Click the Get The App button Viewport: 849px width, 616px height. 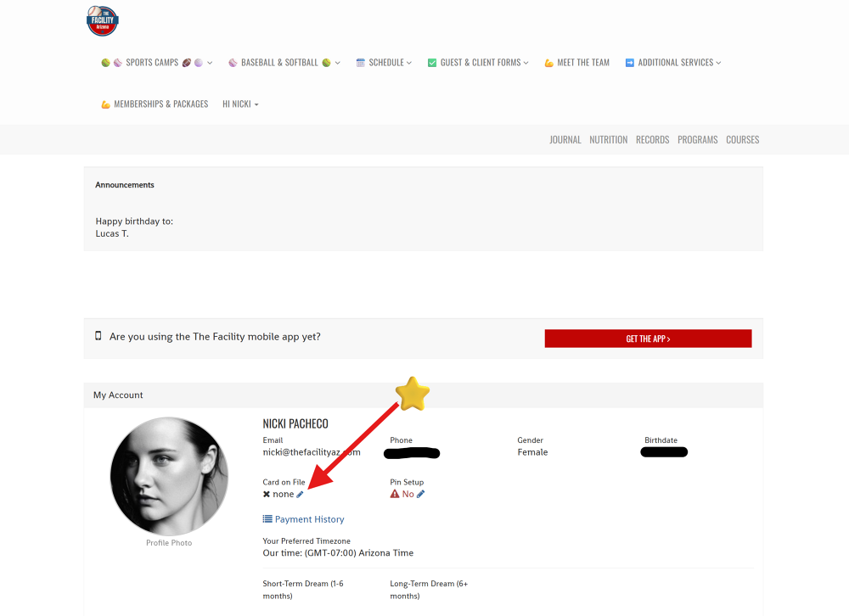coord(648,339)
